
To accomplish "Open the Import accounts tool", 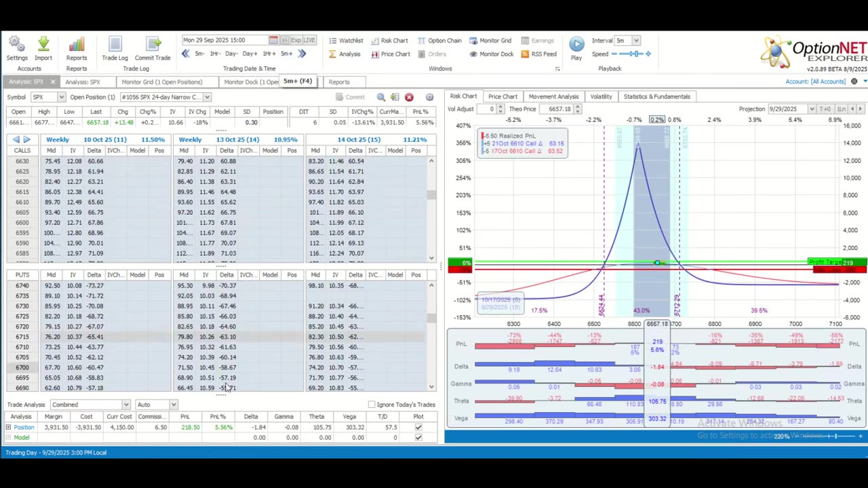I will tap(43, 46).
